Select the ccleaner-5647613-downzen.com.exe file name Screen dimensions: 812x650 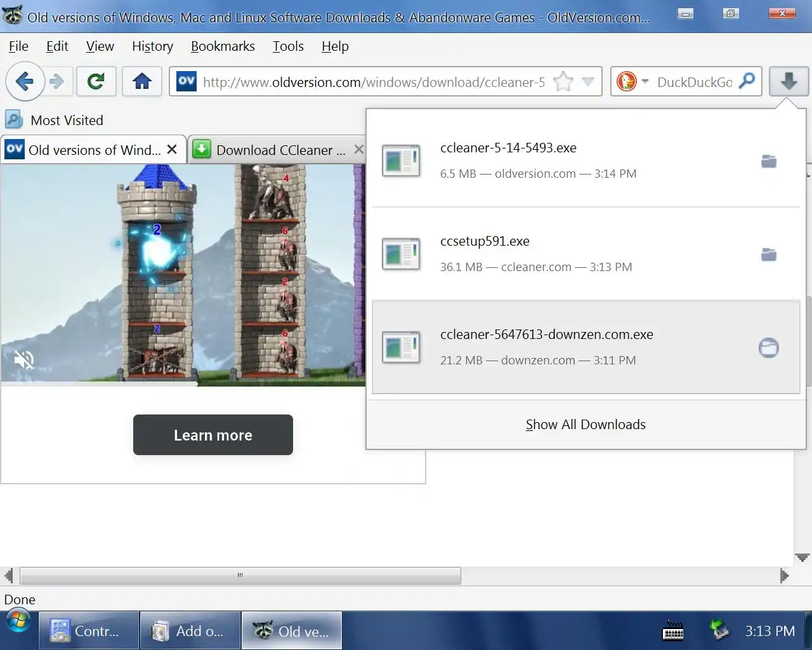(x=547, y=335)
